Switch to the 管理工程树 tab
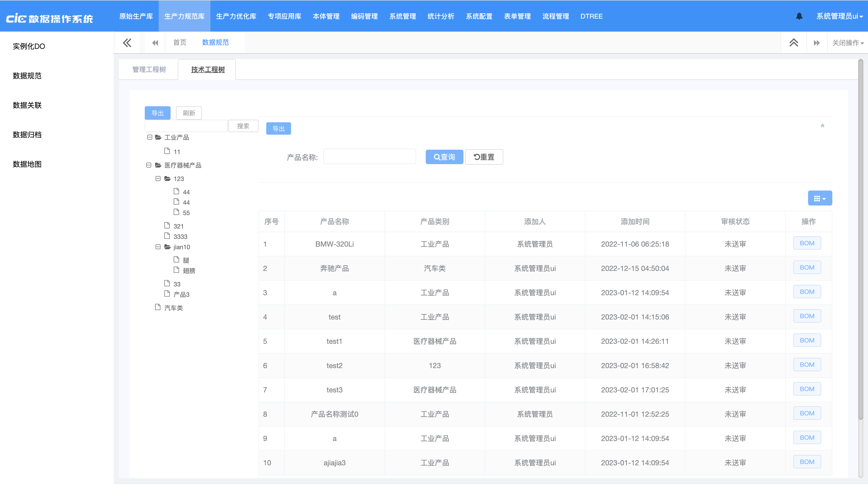This screenshot has width=868, height=502. coord(149,69)
